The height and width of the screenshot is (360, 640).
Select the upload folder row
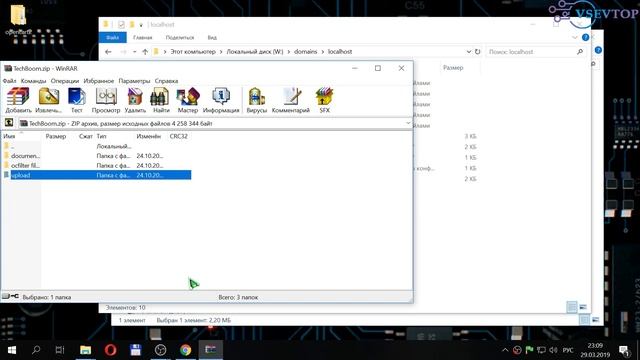(x=96, y=175)
